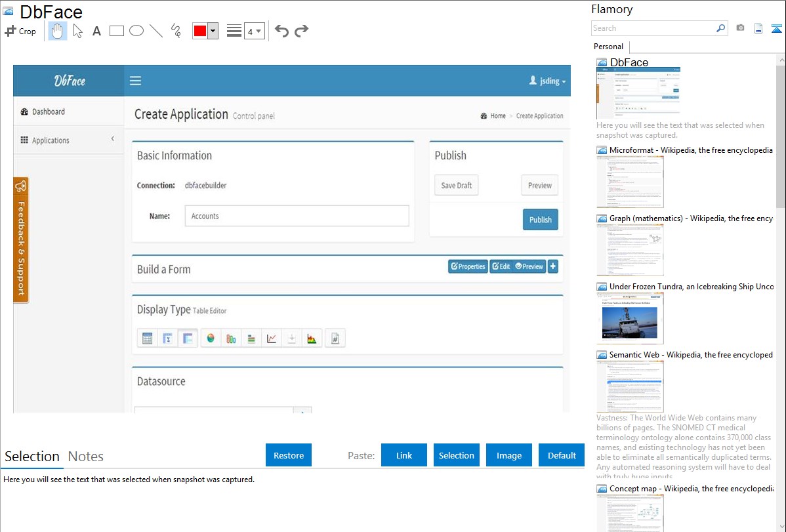The width and height of the screenshot is (786, 532).
Task: Open the jsding user menu
Action: (547, 81)
